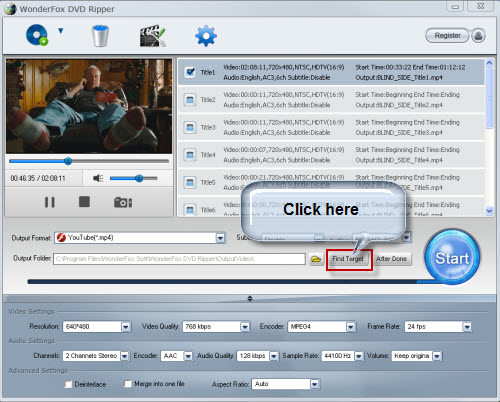Mute audio with the speaker icon
This screenshot has height=402, width=500.
pyautogui.click(x=98, y=178)
